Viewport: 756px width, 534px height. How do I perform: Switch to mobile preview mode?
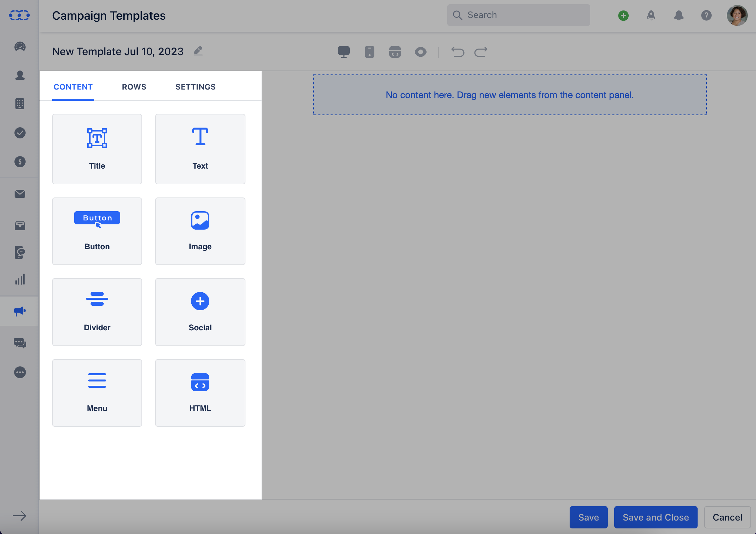[369, 52]
